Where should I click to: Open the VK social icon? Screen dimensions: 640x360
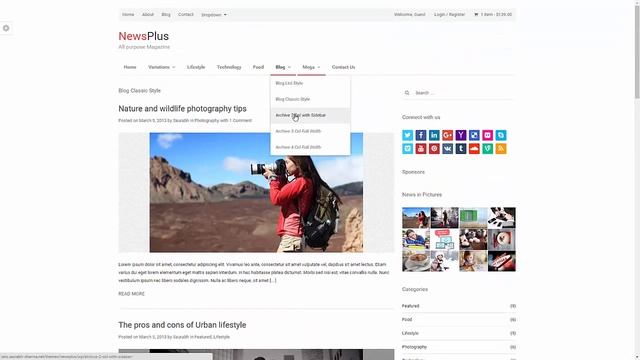pyautogui.click(x=447, y=149)
